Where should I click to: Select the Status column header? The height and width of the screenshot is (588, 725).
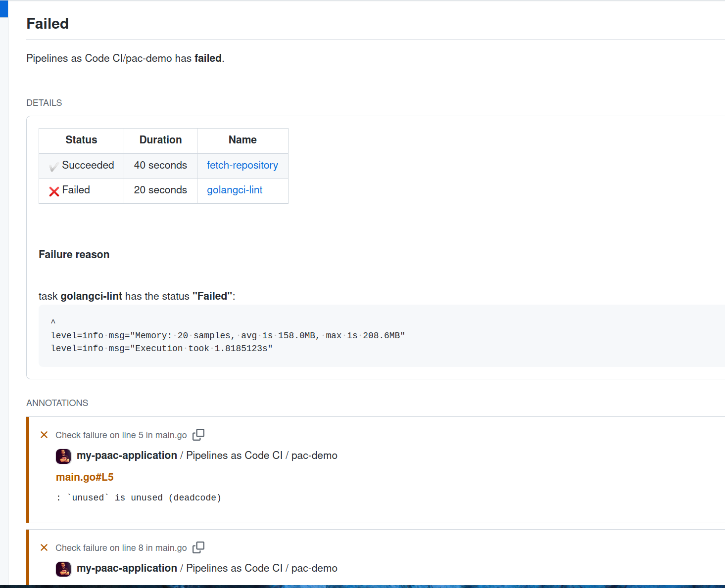pyautogui.click(x=81, y=140)
